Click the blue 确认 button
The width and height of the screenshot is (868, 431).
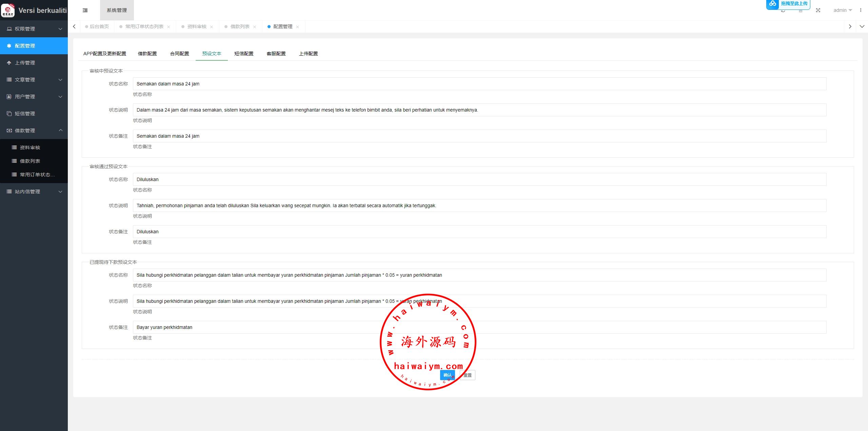447,375
